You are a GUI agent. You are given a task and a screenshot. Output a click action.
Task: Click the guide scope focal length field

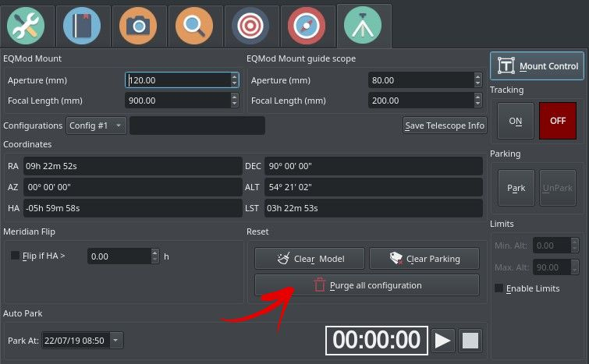[x=421, y=101]
